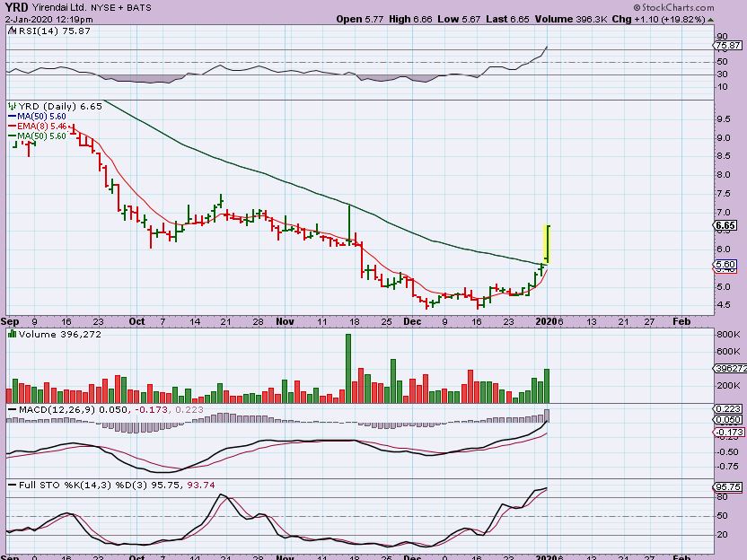Click the Yirendai Ltd. company name
Viewport: 747px width, 560px height.
(x=59, y=7)
